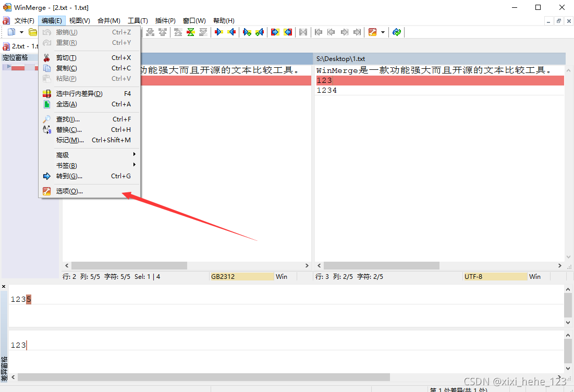Viewport: 574px width, 392px height.
Task: Open the 文件(F) menu
Action: pyautogui.click(x=24, y=20)
